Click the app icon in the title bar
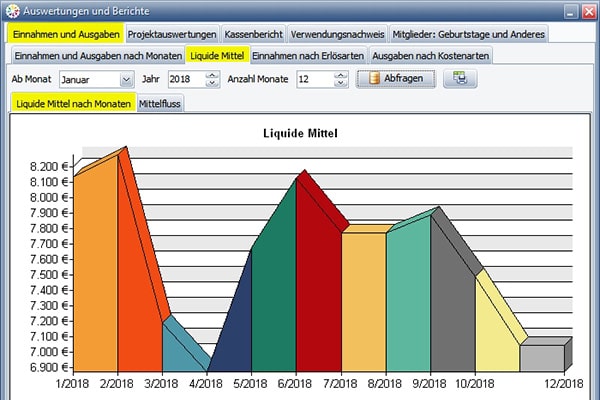This screenshot has height=400, width=600. click(11, 12)
